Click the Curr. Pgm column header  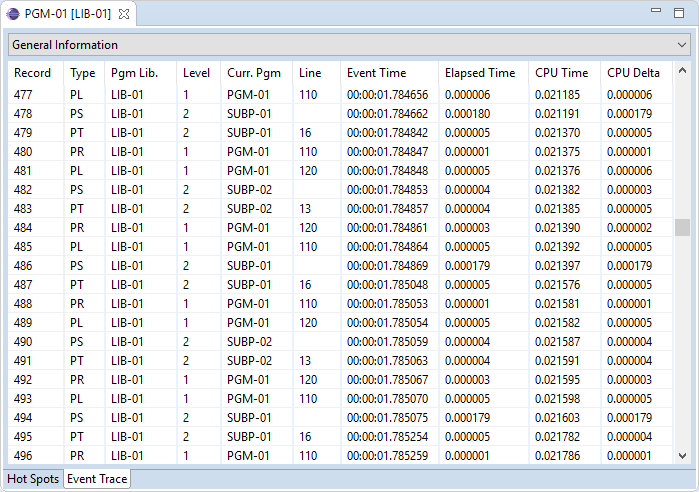[253, 73]
